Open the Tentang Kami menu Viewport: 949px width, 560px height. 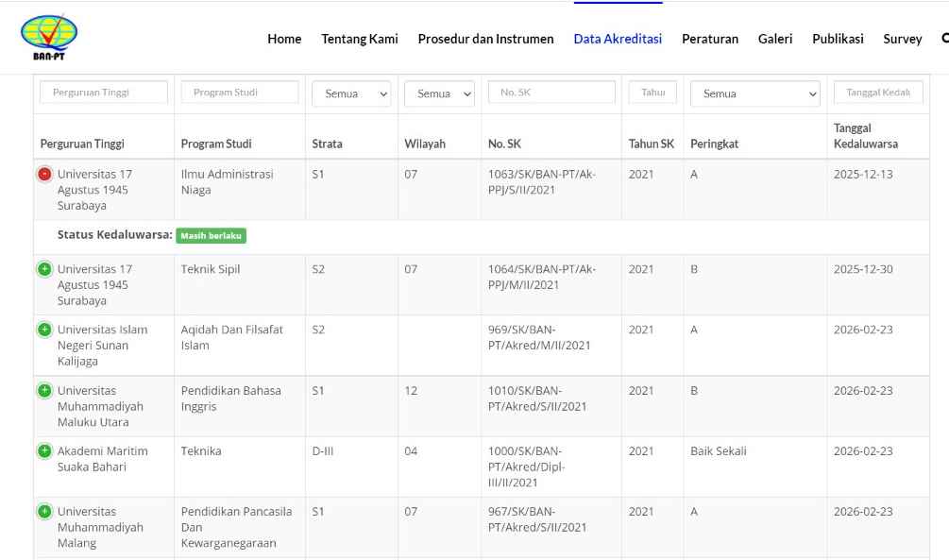pos(360,39)
